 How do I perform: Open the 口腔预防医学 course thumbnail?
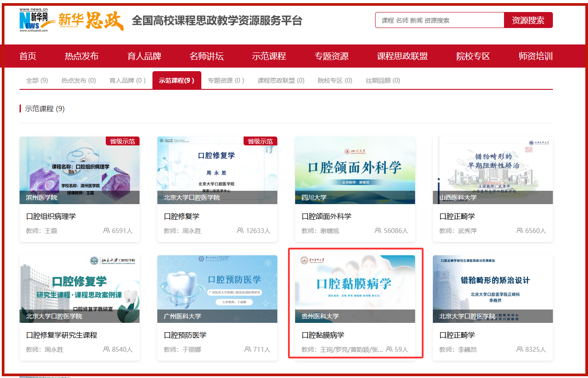(x=217, y=285)
